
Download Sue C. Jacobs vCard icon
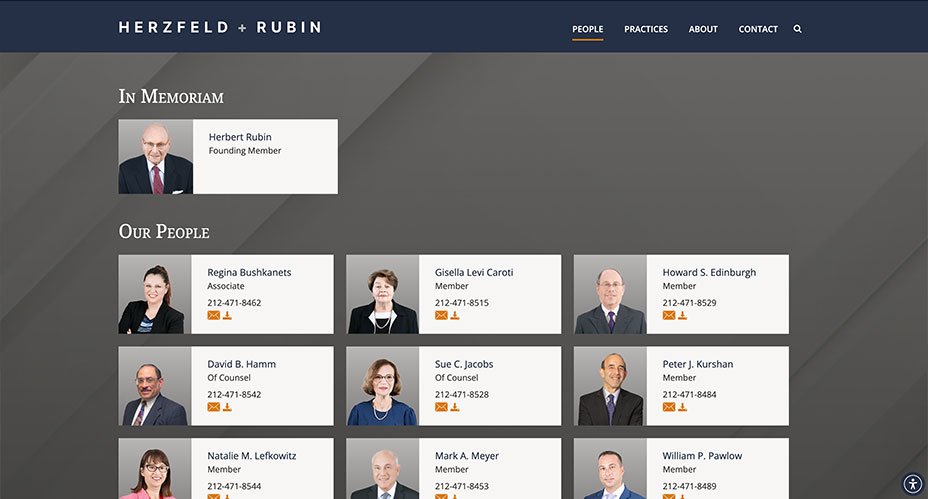[x=455, y=407]
